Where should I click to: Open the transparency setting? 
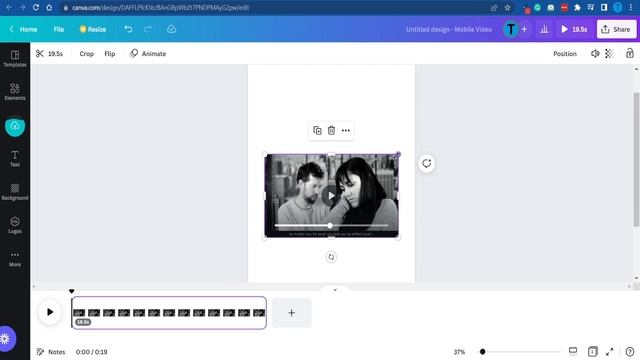pyautogui.click(x=609, y=53)
